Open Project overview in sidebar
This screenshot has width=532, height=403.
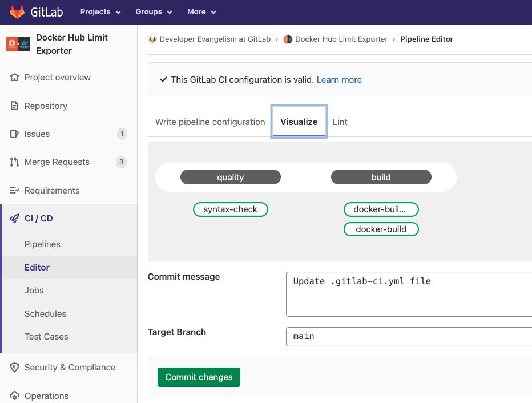(x=57, y=77)
